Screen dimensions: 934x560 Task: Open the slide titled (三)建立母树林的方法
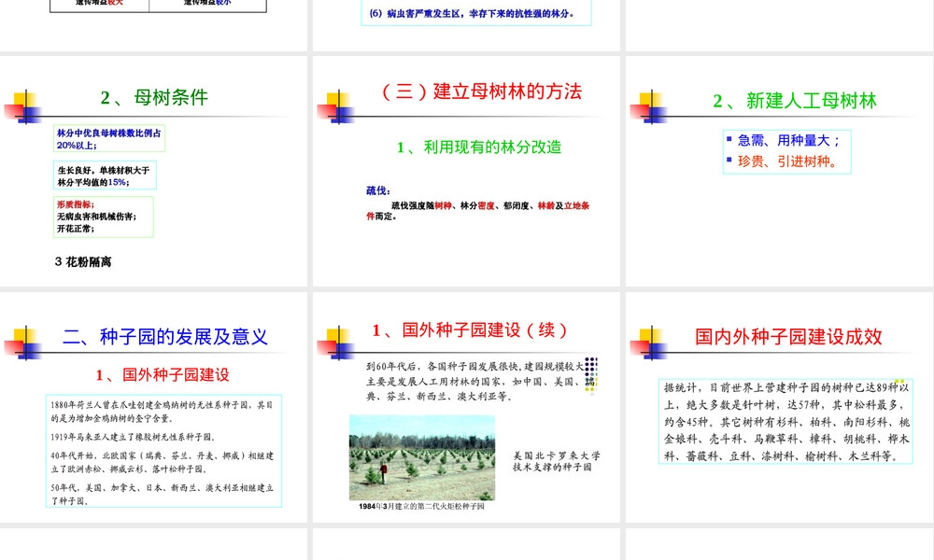pos(466,172)
